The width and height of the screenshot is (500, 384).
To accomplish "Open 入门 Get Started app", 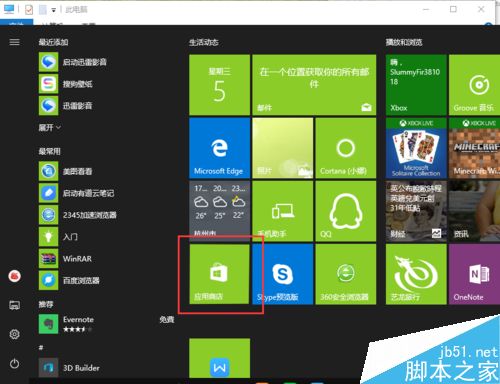I will point(59,237).
